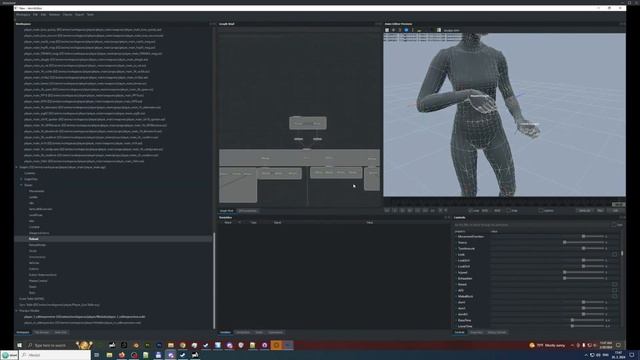The image size is (640, 360).
Task: Open the Mostly sunny weather widget
Action: pyautogui.click(x=547, y=345)
